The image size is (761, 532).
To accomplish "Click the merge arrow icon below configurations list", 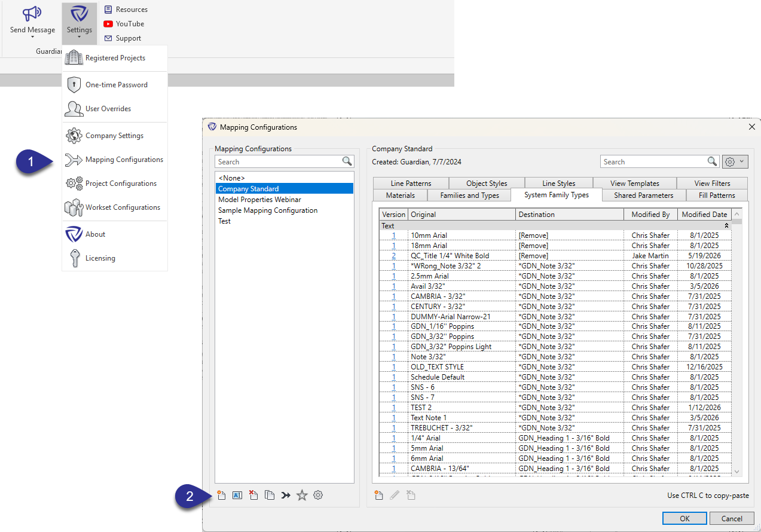I will pos(286,495).
